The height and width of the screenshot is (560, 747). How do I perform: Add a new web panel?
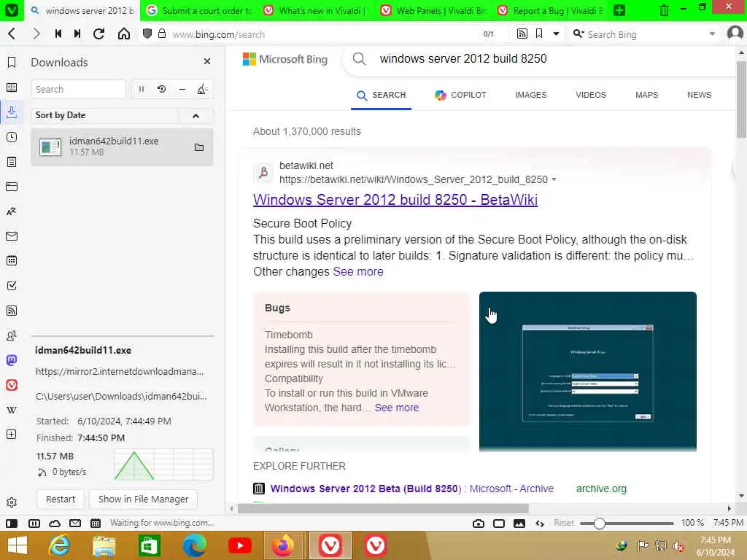pos(12,435)
